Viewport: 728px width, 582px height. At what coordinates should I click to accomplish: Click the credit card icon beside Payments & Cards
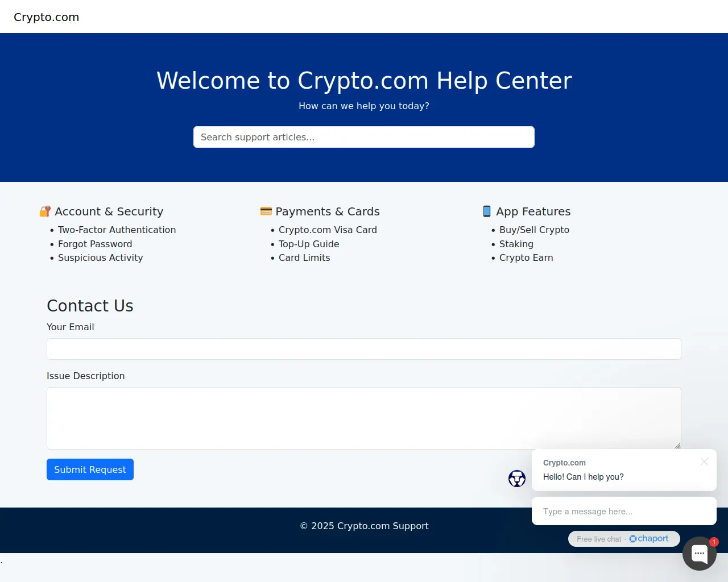(x=266, y=211)
